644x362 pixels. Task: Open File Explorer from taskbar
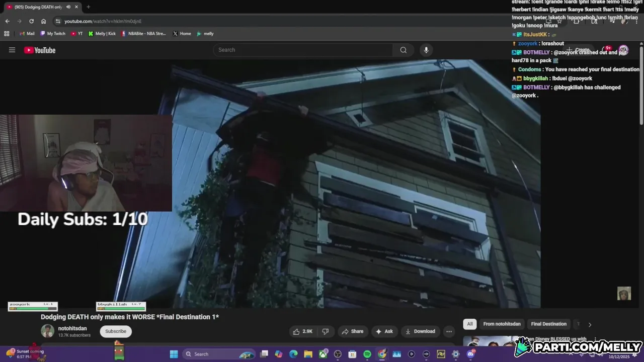point(308,354)
